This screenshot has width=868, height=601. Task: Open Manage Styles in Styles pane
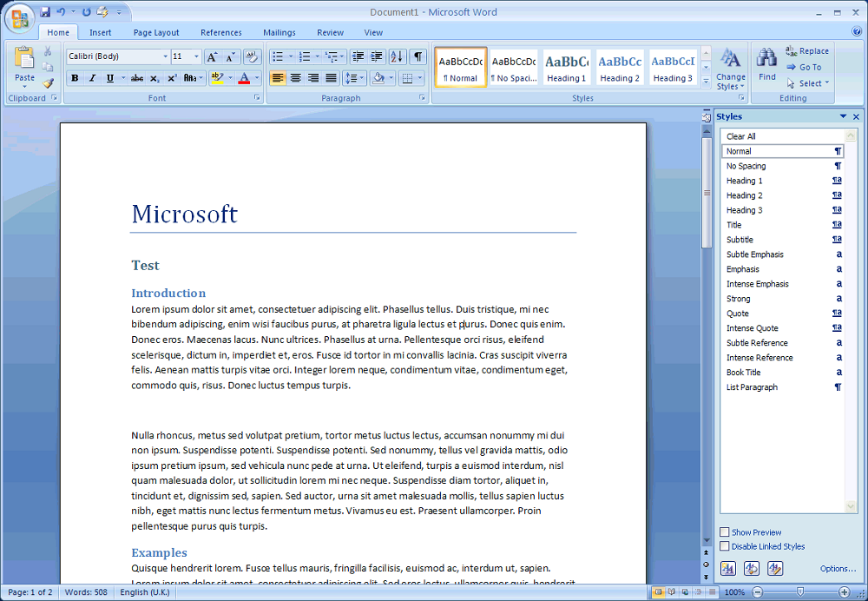click(775, 568)
